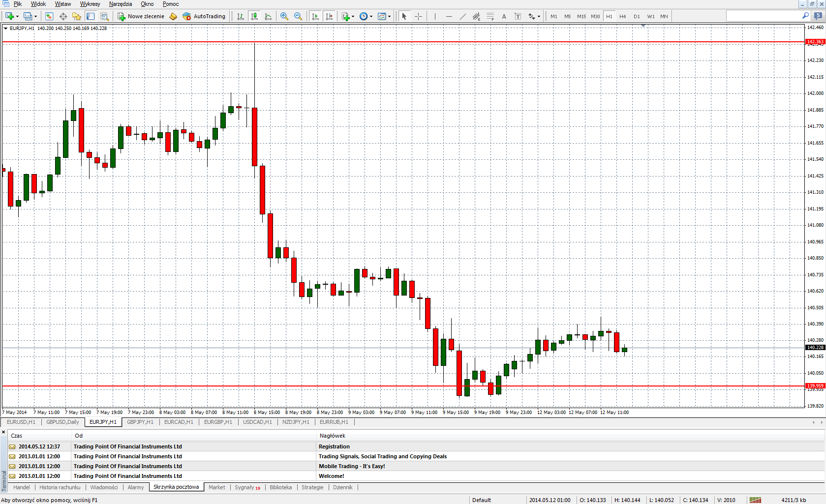Expand the Profiles dropdown arrow
The height and width of the screenshot is (504, 826).
tap(35, 16)
